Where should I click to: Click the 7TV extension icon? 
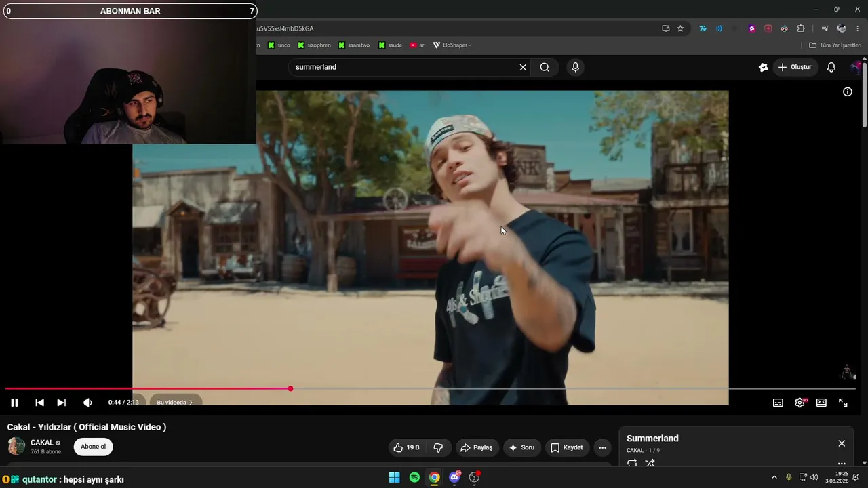coord(703,28)
